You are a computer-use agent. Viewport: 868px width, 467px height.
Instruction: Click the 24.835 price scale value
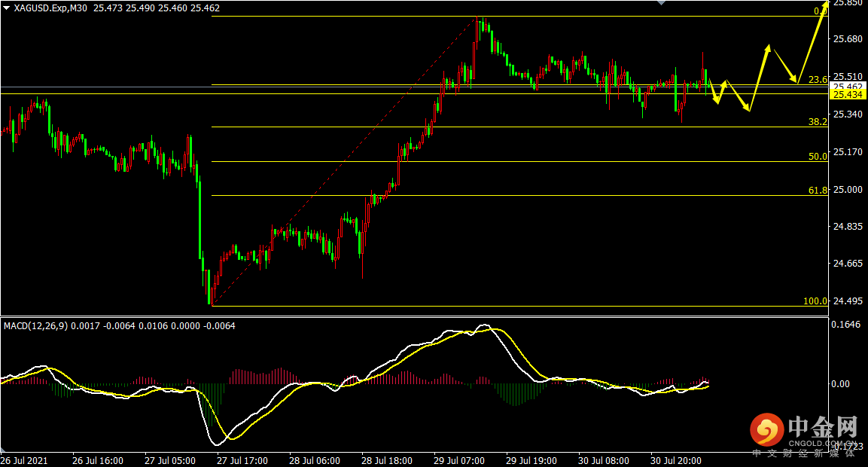point(848,227)
